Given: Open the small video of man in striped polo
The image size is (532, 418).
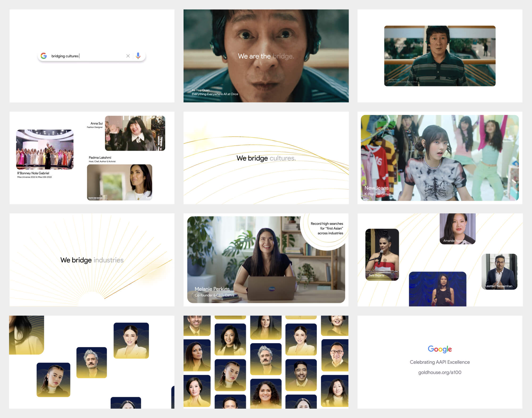Looking at the screenshot, I should [440, 56].
